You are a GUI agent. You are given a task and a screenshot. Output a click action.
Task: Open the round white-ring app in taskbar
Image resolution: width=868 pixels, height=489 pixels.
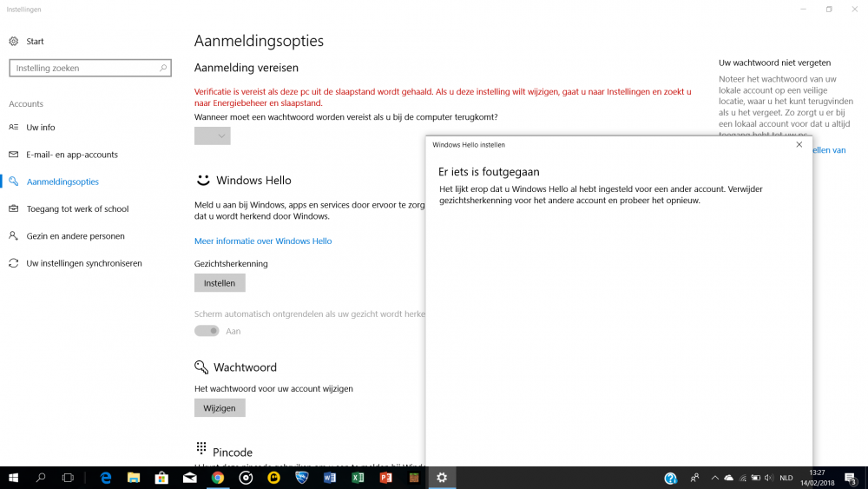coord(246,478)
